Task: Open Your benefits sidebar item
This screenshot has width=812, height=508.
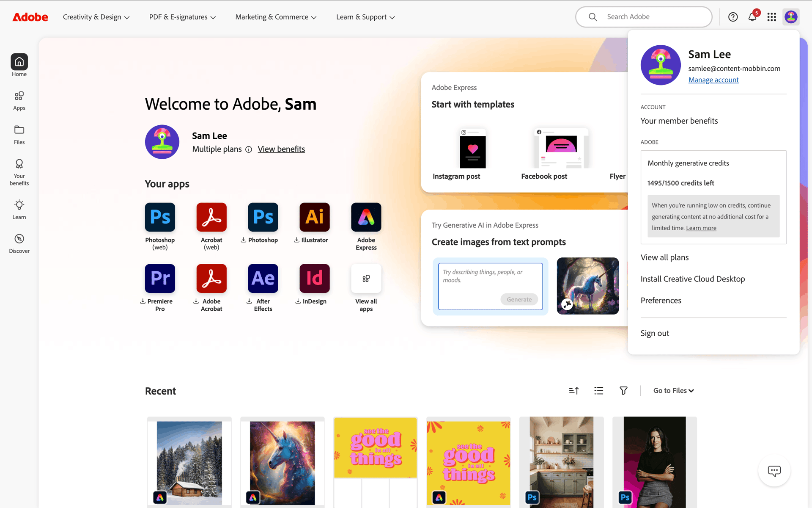Action: tap(19, 172)
